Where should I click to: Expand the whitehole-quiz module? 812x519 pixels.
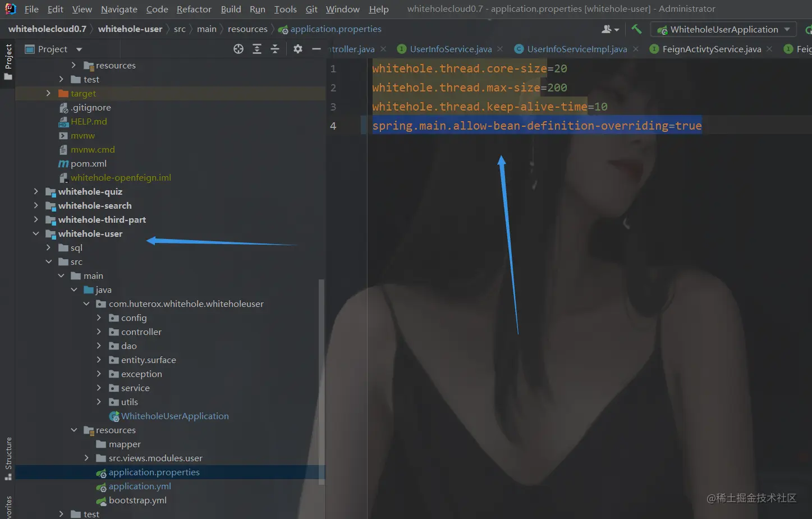pyautogui.click(x=36, y=191)
